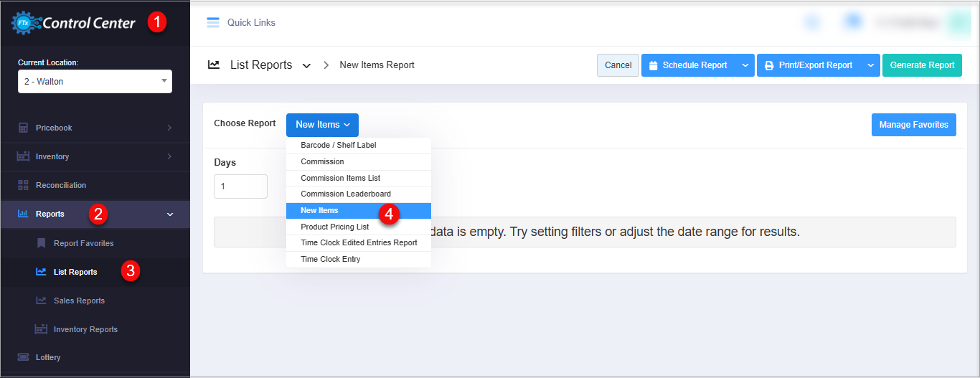Open the New Items report chooser dropdown
The image size is (980, 378).
pos(322,125)
